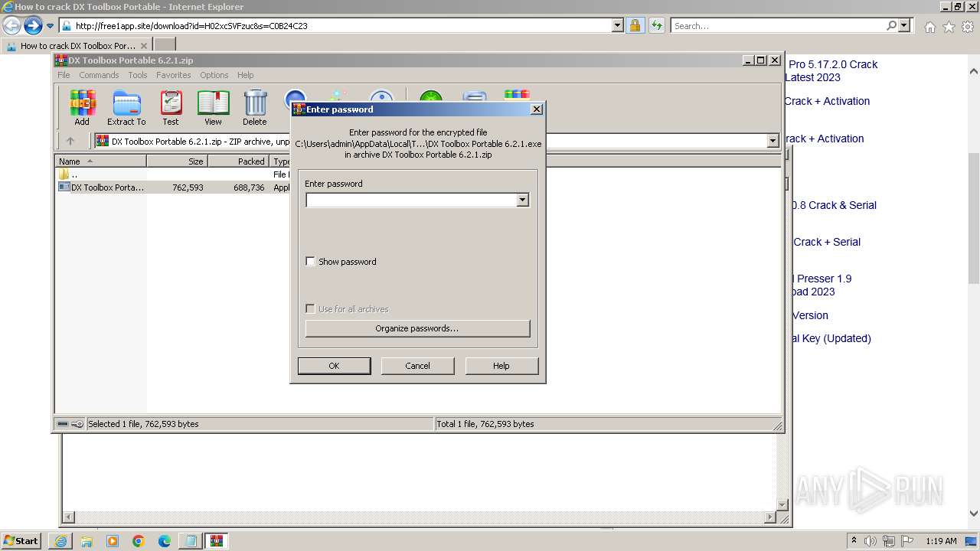Open Chrome from the taskbar

[x=139, y=541]
